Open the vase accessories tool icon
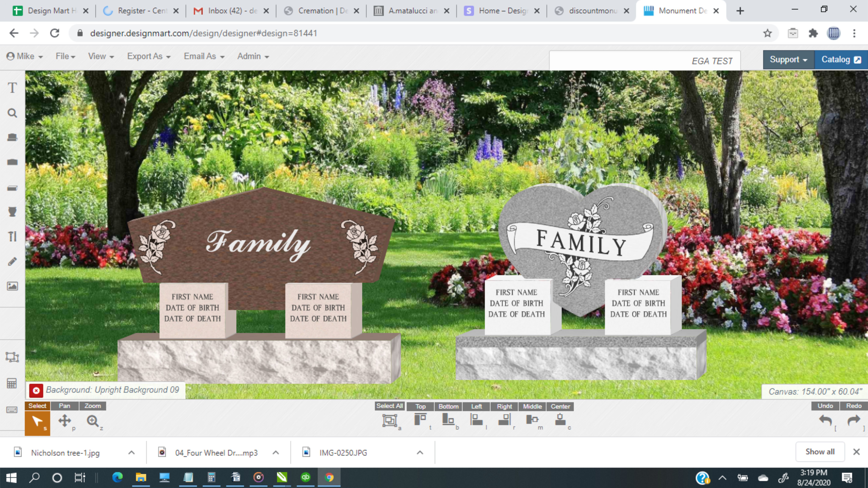Viewport: 868px width, 488px height. (13, 212)
